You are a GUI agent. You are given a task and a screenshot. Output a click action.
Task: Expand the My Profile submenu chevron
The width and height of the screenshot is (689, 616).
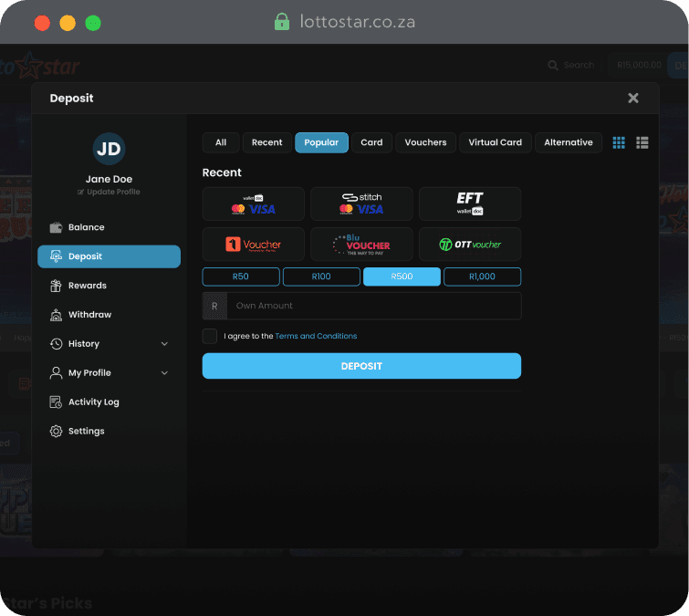pyautogui.click(x=164, y=373)
